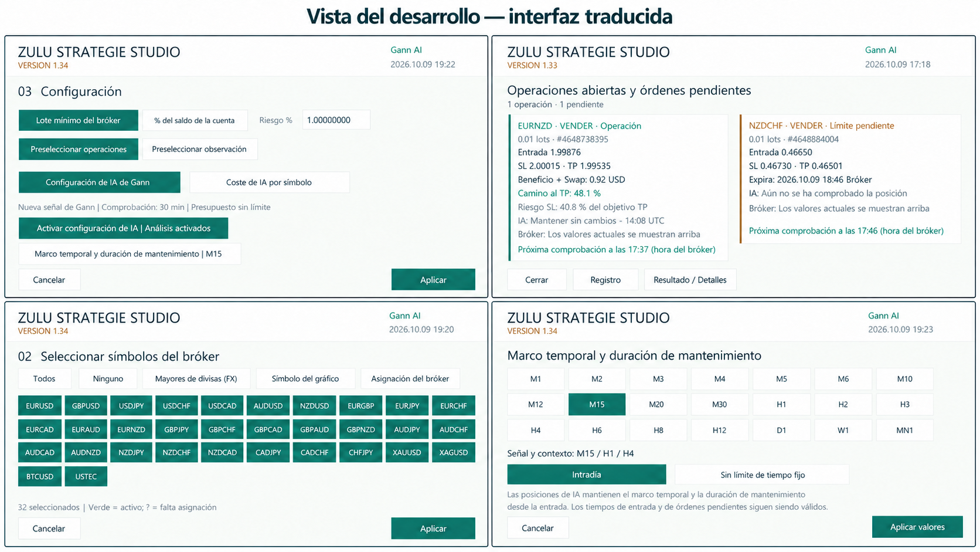This screenshot has height=552, width=980.
Task: Deselect all symbols with Ninguno
Action: tap(108, 379)
